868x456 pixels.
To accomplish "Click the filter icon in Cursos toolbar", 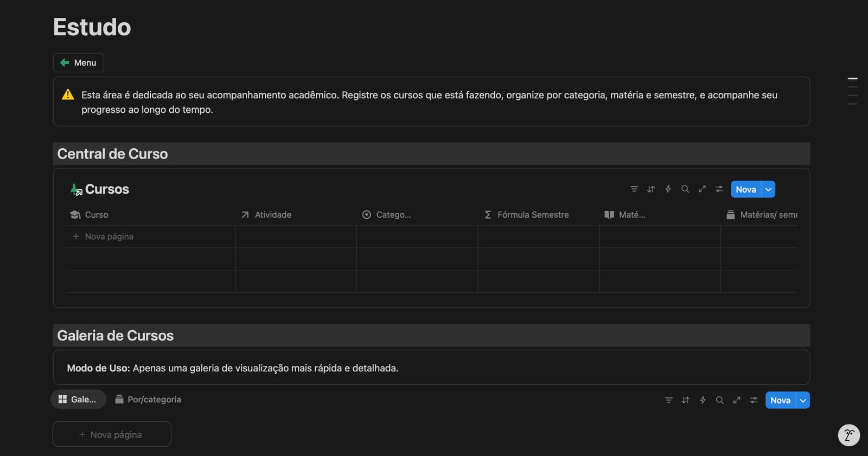I will 634,189.
